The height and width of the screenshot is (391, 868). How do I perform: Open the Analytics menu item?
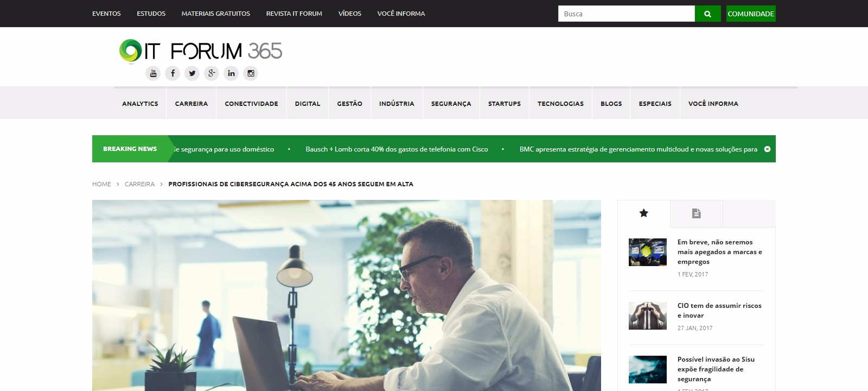140,104
